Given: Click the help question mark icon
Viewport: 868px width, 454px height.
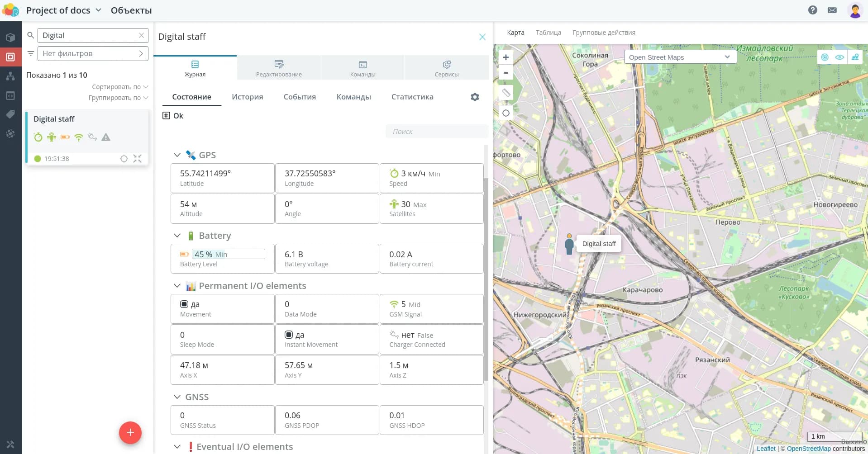Looking at the screenshot, I should pos(812,10).
